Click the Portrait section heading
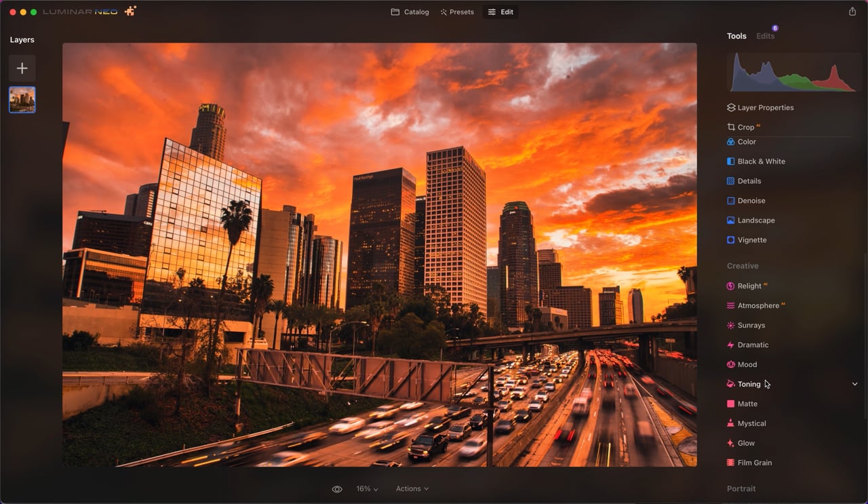The image size is (868, 504). tap(741, 488)
